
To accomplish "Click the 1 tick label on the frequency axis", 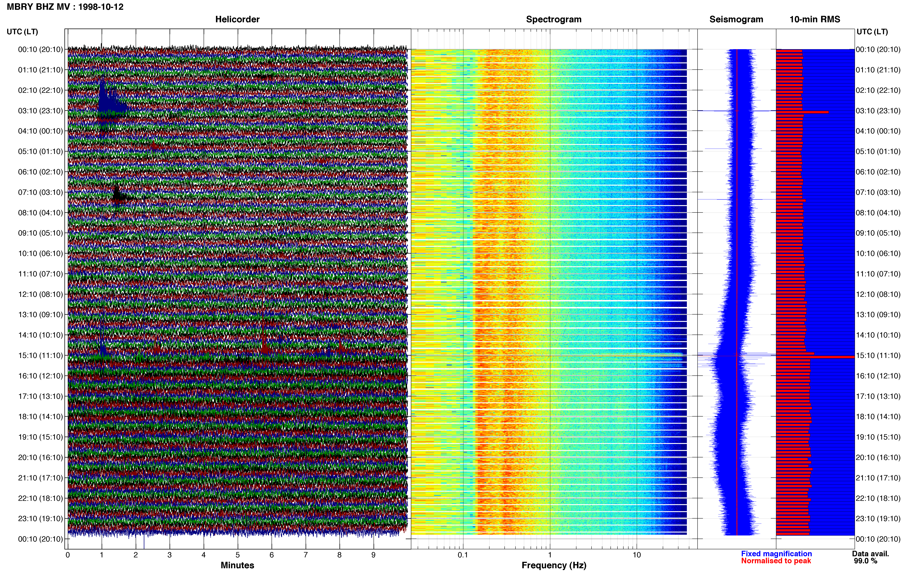I will click(550, 555).
